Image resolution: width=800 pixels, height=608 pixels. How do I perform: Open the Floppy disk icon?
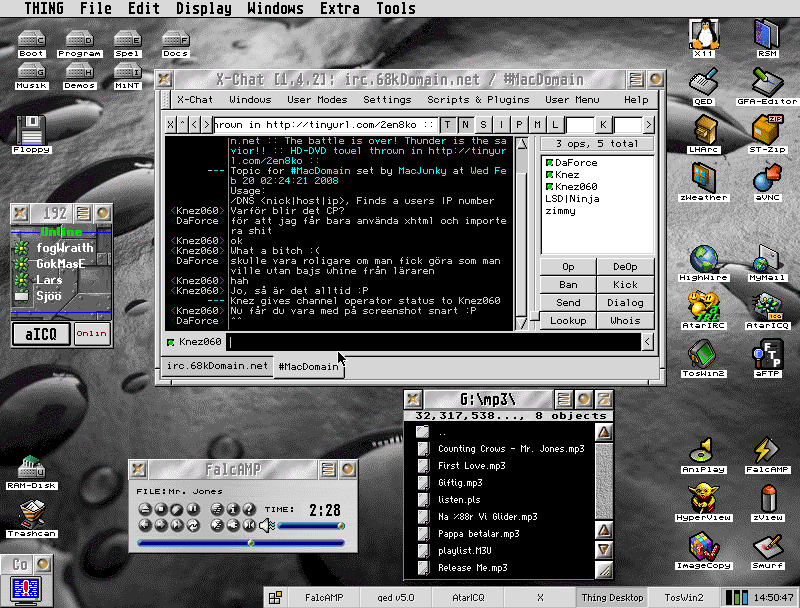(x=32, y=134)
